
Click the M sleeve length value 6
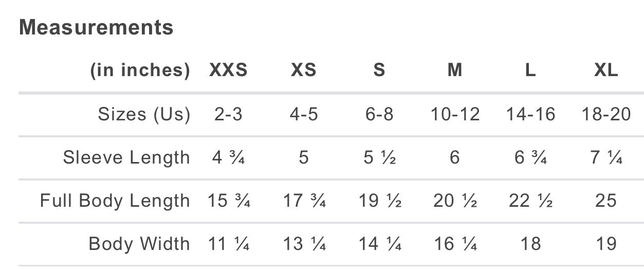coord(455,157)
